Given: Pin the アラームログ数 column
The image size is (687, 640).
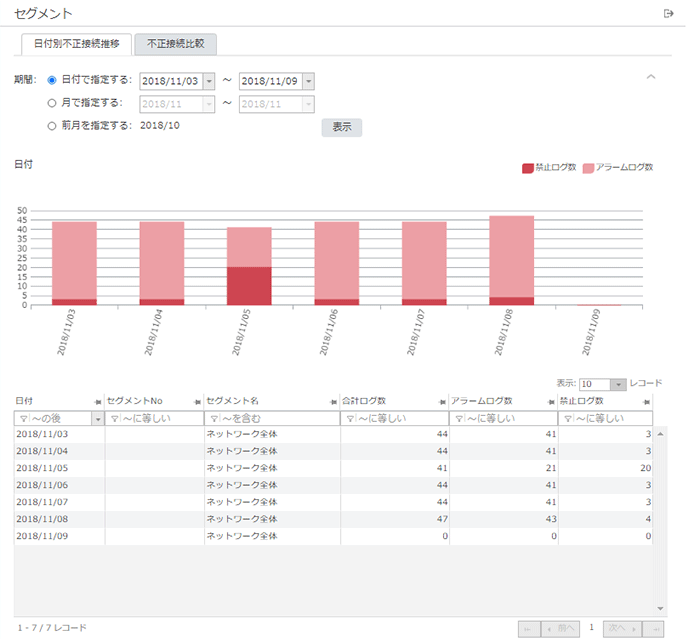Looking at the screenshot, I should 552,401.
